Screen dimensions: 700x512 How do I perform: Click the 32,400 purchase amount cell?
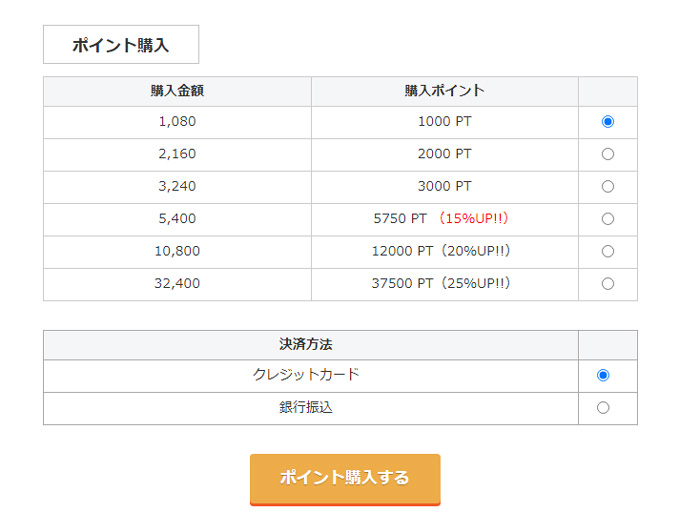point(177,284)
